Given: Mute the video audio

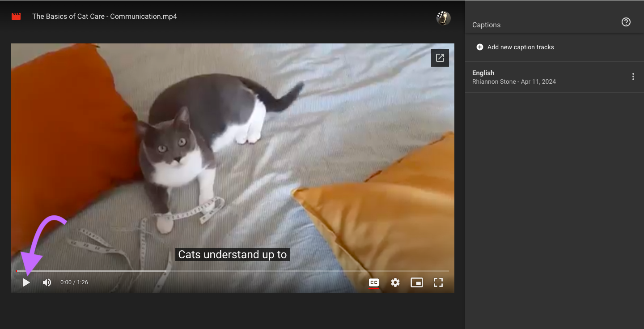Looking at the screenshot, I should point(47,282).
